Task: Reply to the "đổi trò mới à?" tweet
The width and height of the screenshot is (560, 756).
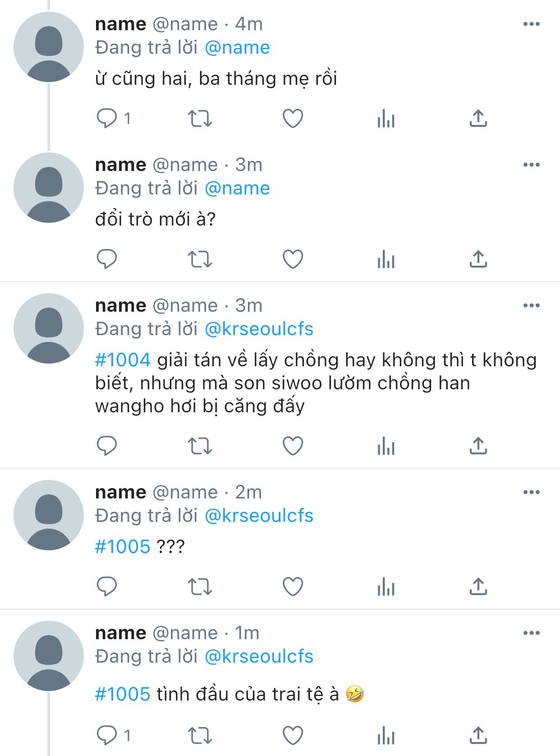Action: pyautogui.click(x=107, y=259)
